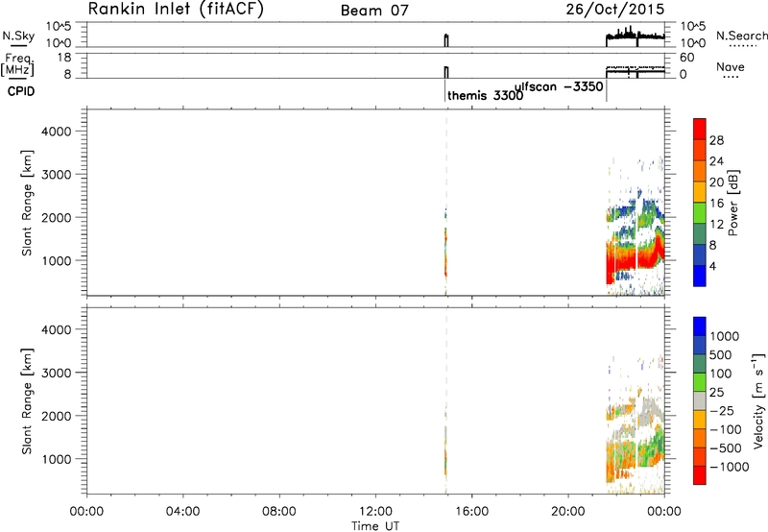The width and height of the screenshot is (768, 532).
Task: Pick the green 25–100 velocity swatch
Action: click(x=700, y=382)
